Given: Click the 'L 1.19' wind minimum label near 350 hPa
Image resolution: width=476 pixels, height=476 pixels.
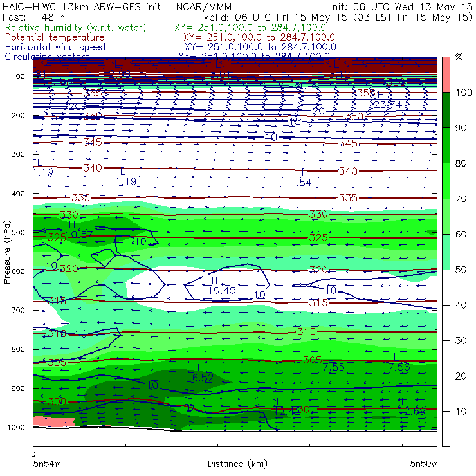Looking at the screenshot, I should (x=126, y=177).
